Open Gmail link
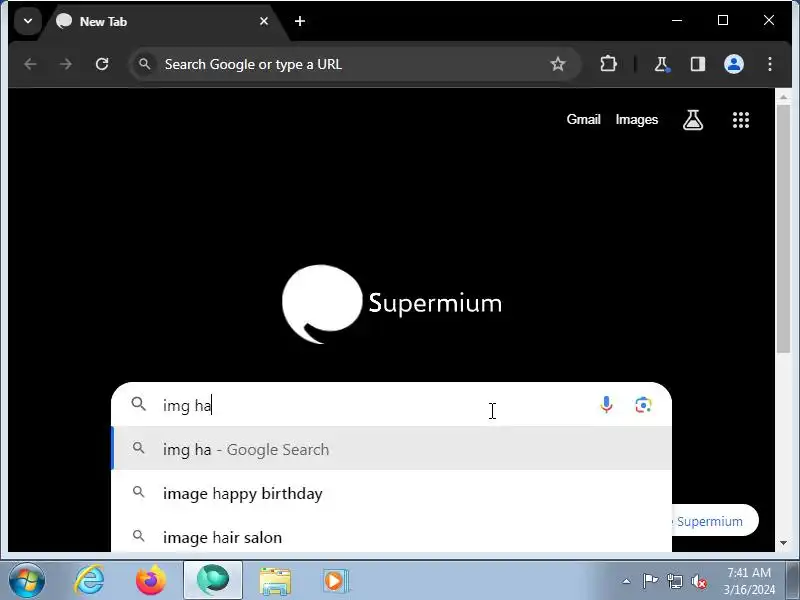Viewport: 800px width, 600px height. pos(583,119)
